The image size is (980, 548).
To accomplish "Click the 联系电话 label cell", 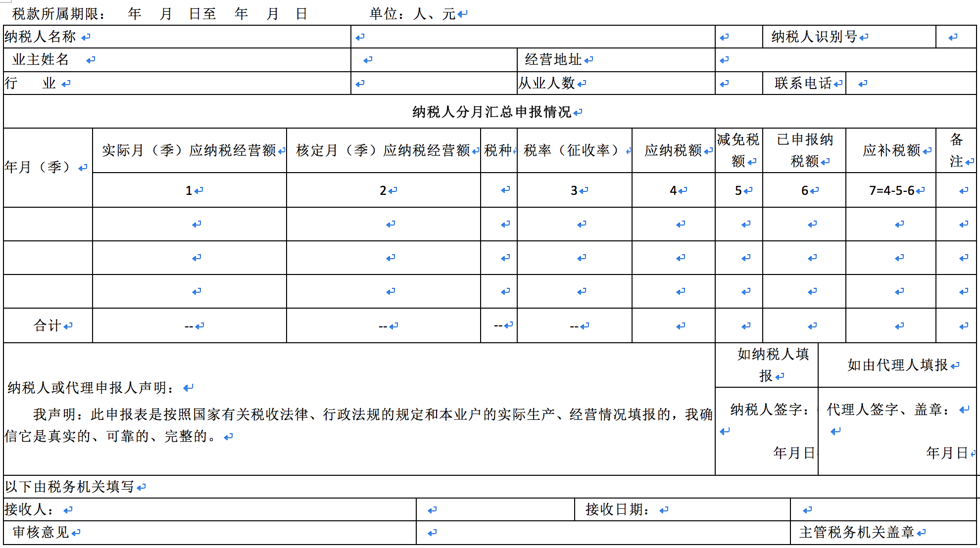I will click(804, 83).
